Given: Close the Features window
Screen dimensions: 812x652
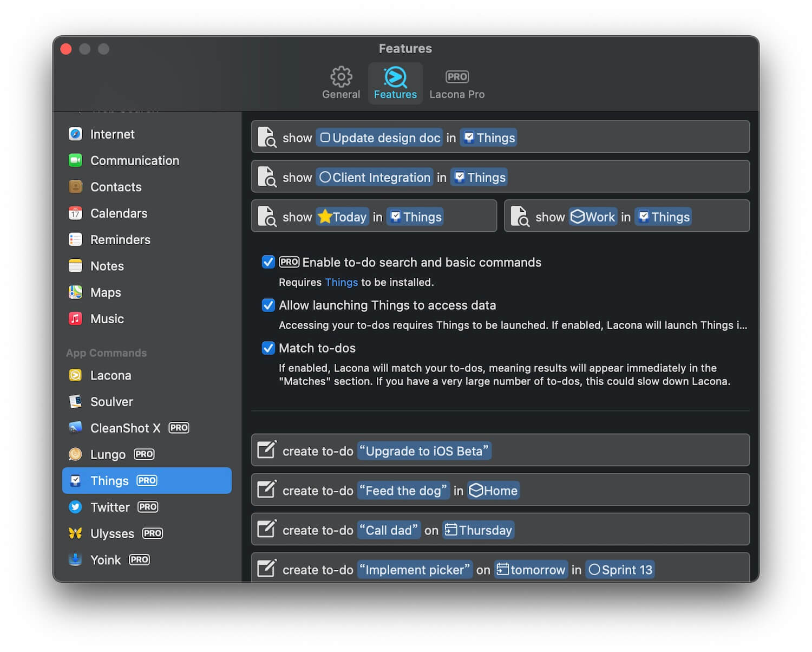Looking at the screenshot, I should pyautogui.click(x=66, y=49).
